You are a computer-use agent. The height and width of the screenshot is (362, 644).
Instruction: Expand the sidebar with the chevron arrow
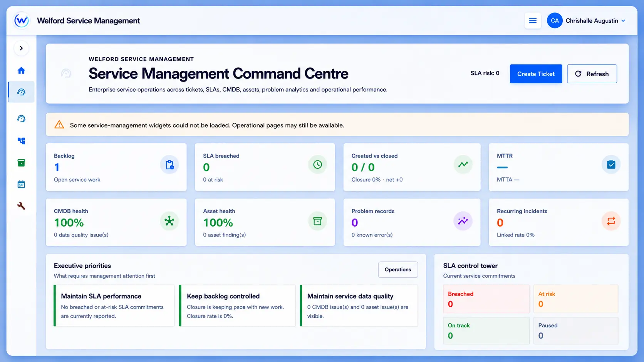(21, 48)
